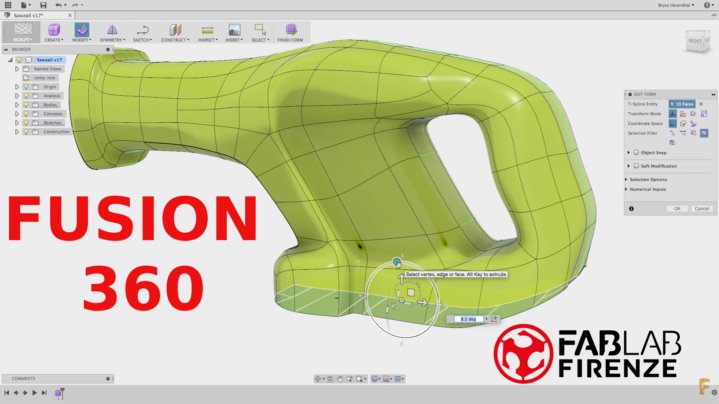Select scale transform mode icon
This screenshot has width=719, height=404.
pos(704,114)
